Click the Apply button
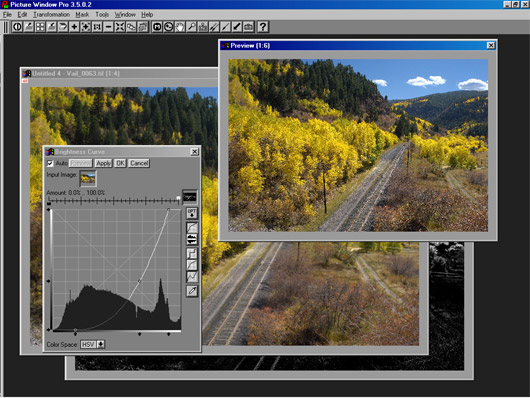The image size is (530, 398). [x=103, y=163]
